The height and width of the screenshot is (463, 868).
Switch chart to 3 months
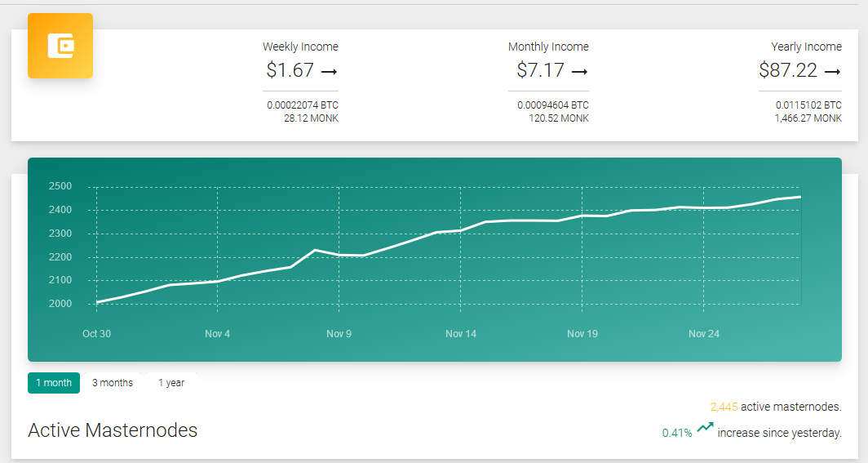click(113, 383)
